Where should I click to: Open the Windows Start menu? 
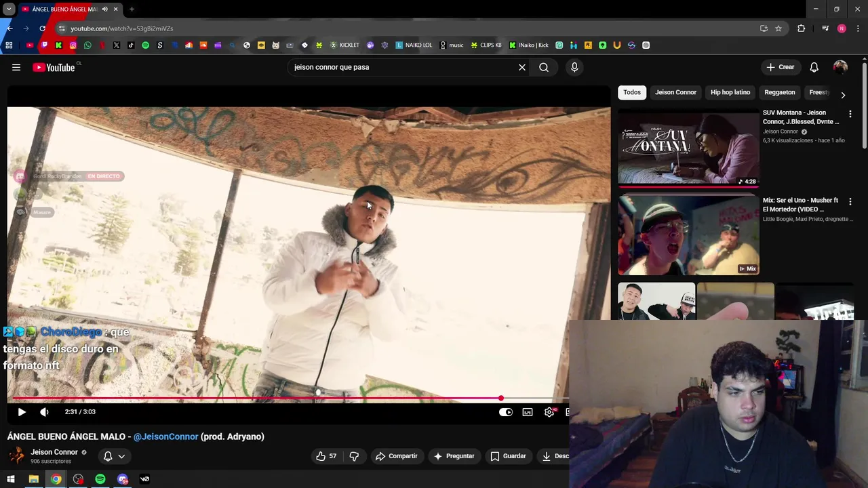(x=11, y=479)
